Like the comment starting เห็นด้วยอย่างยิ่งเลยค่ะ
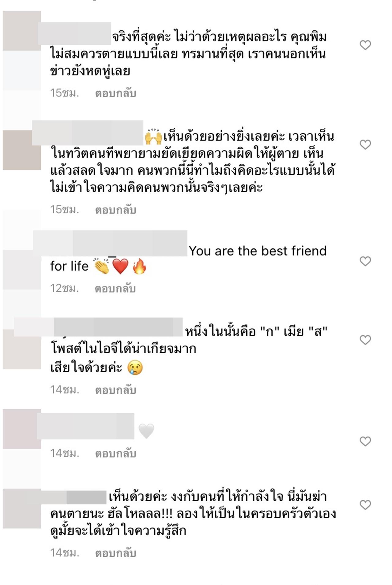Image resolution: width=392 pixels, height=585 pixels. [365, 144]
